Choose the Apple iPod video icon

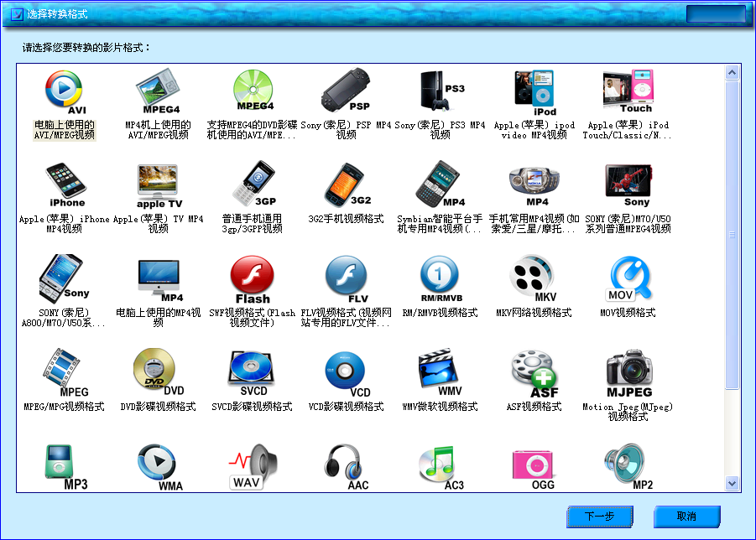coord(535,92)
